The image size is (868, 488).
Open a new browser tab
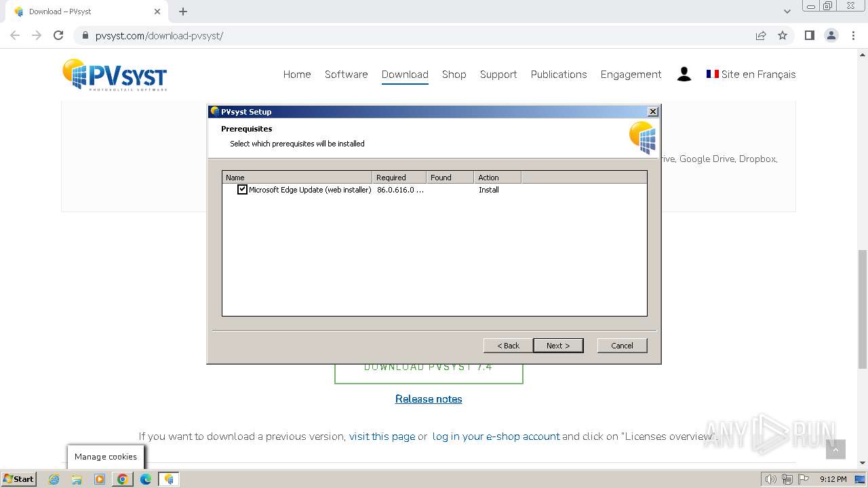[x=183, y=12]
